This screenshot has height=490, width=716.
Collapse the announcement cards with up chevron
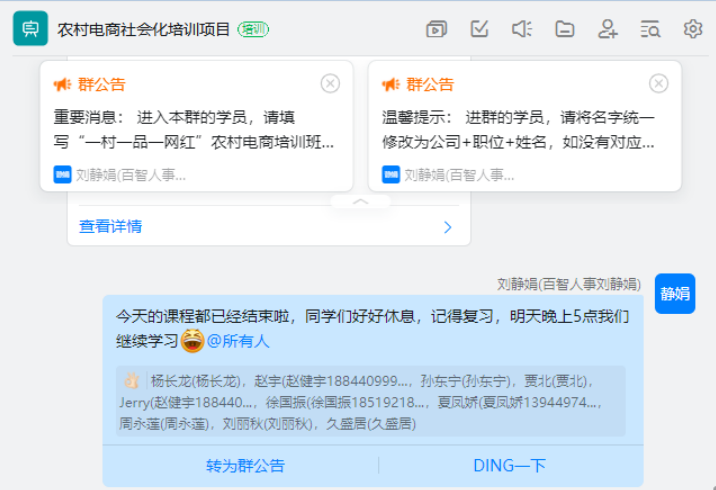point(361,201)
